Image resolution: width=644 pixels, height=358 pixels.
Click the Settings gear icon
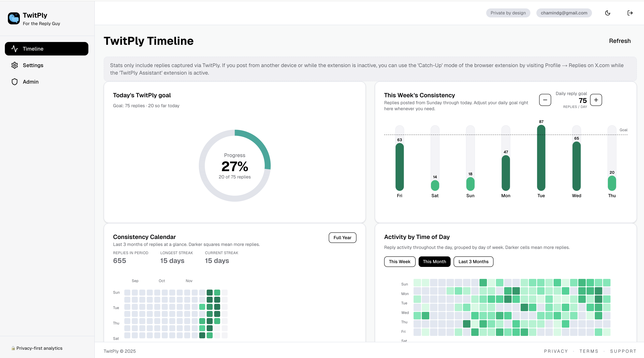tap(14, 65)
